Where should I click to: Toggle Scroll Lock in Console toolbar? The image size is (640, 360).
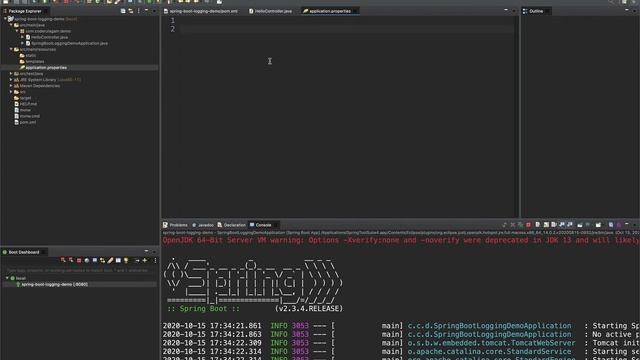(x=546, y=225)
